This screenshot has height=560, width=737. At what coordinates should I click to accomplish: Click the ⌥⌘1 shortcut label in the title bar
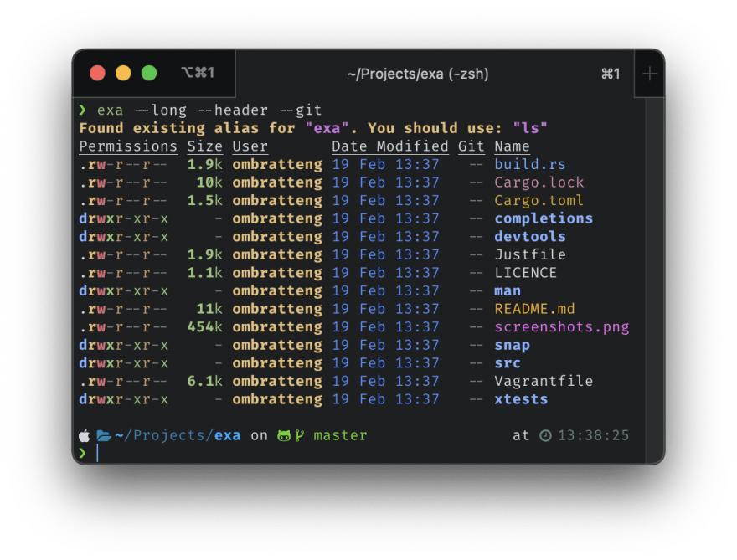pyautogui.click(x=198, y=73)
